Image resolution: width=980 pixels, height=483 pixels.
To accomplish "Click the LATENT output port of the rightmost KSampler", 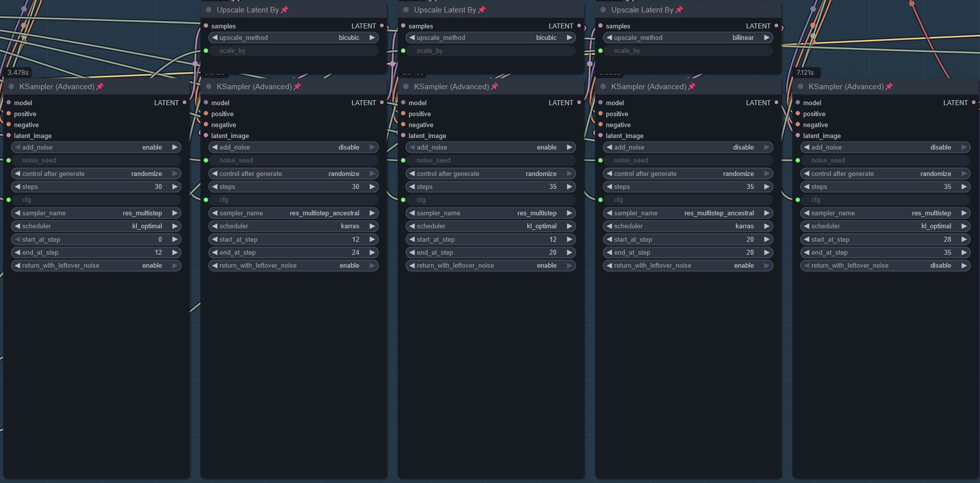I will click(974, 103).
